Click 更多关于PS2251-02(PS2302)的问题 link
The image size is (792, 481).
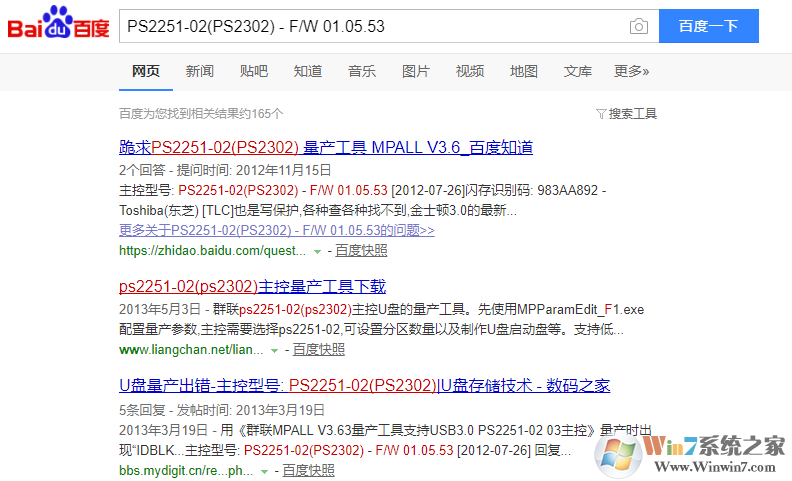(x=277, y=230)
